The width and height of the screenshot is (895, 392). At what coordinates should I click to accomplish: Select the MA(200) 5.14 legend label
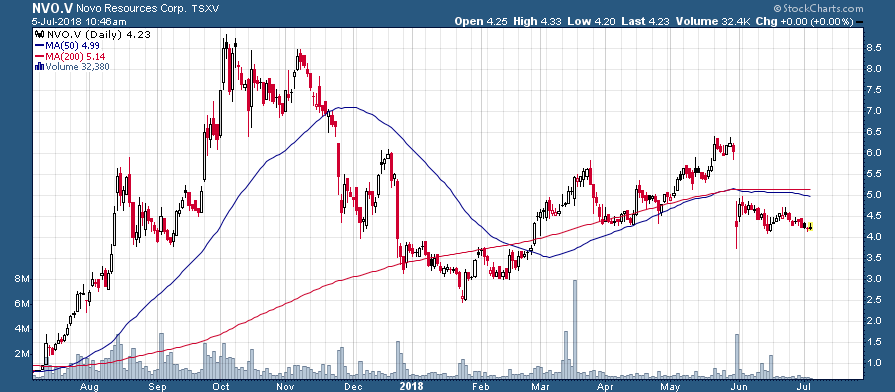click(x=76, y=56)
